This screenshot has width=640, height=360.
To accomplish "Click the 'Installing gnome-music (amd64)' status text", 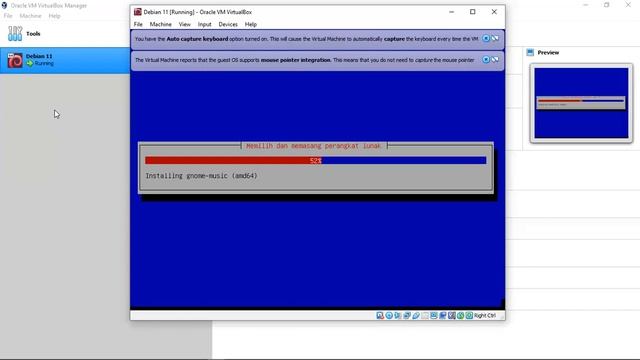I will [x=201, y=176].
